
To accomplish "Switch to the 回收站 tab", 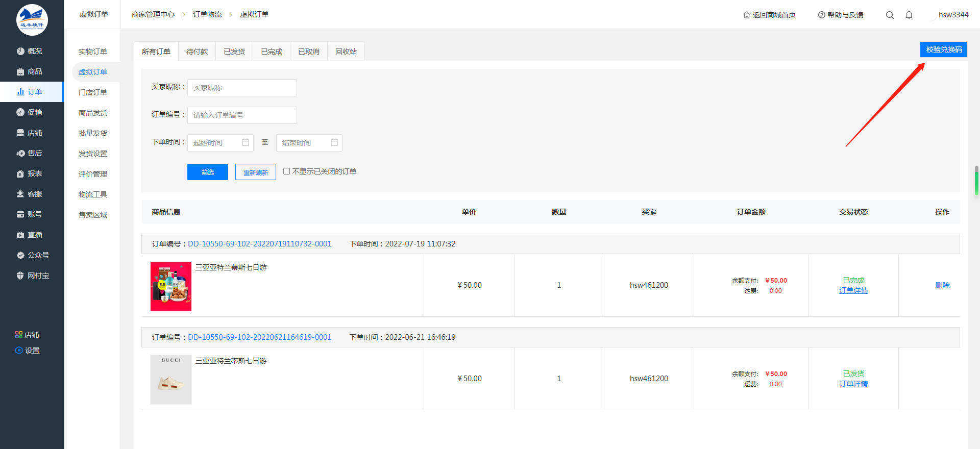I will point(346,52).
